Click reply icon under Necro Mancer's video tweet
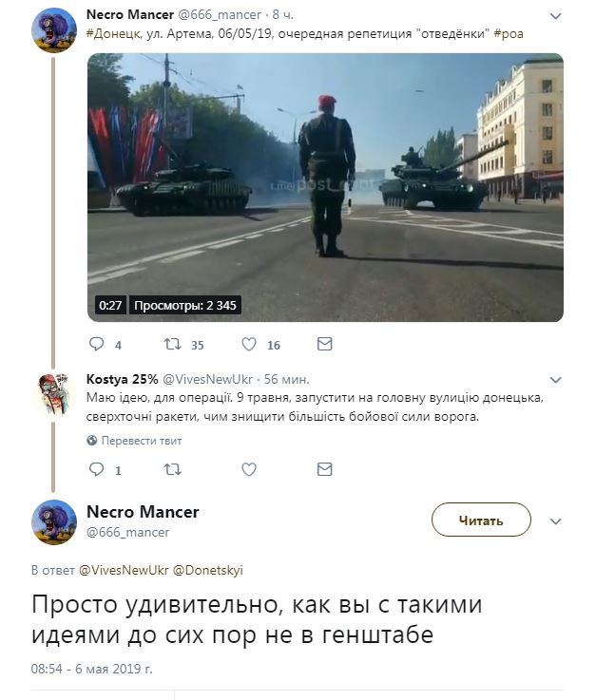This screenshot has width=596, height=700. 97,344
